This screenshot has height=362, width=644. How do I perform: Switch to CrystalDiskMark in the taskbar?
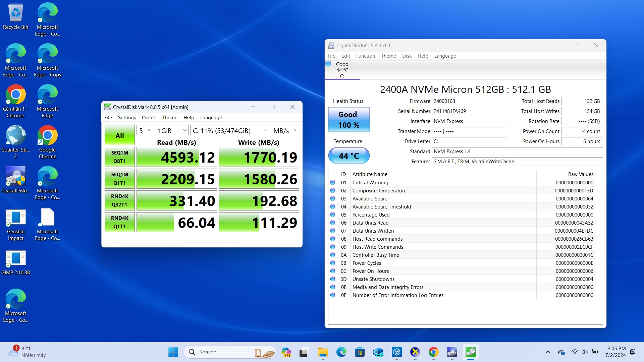point(470,352)
